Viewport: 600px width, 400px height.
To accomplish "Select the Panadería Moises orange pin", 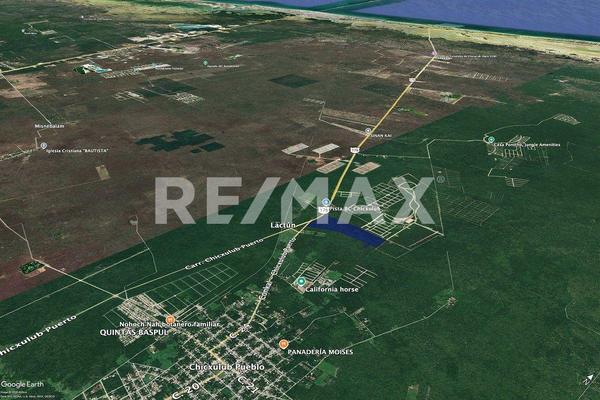I will (284, 343).
